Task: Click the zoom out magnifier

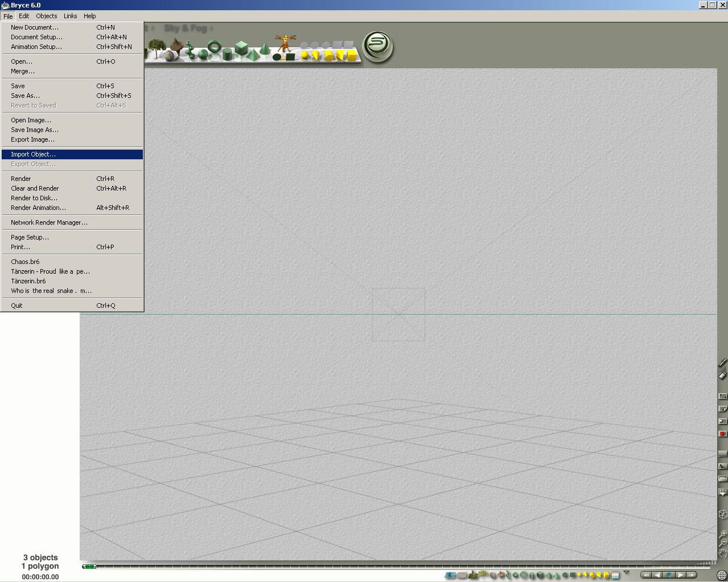Action: click(x=722, y=543)
